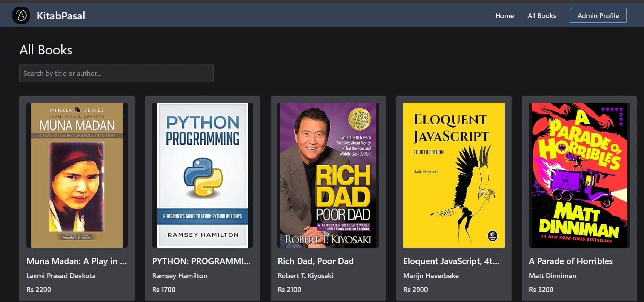
Task: Click the 'All Books' page heading
Action: point(46,50)
